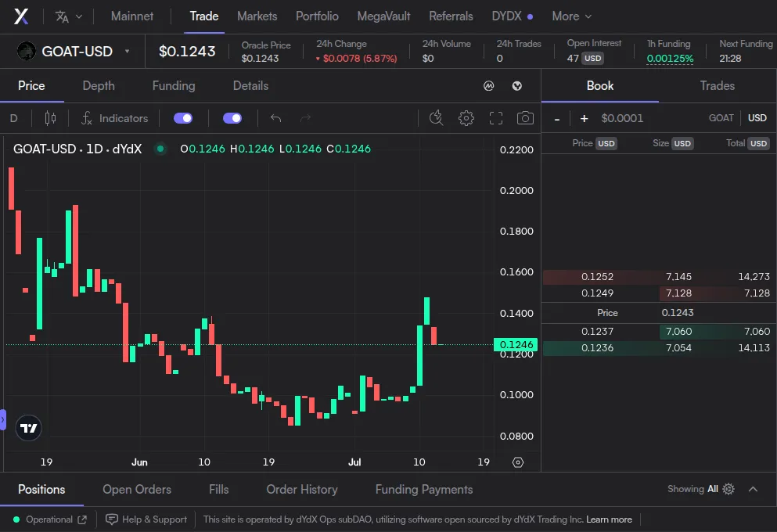Click the Learn more link
Screen dimensions: 777x532
tap(609, 519)
